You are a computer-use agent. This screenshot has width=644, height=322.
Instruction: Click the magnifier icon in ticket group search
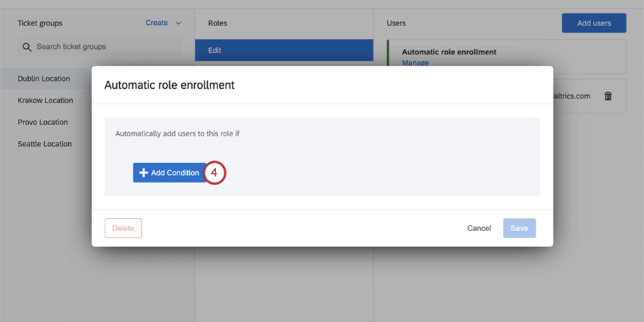(x=27, y=47)
